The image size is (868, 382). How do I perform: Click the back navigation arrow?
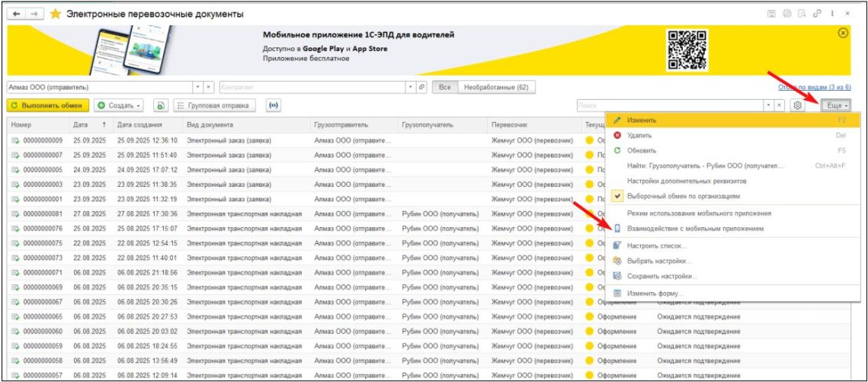(17, 14)
